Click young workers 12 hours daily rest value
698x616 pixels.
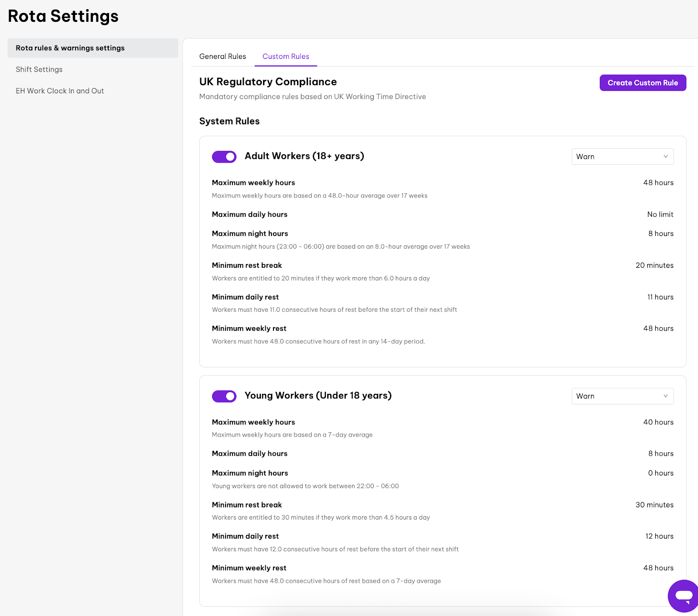click(659, 536)
